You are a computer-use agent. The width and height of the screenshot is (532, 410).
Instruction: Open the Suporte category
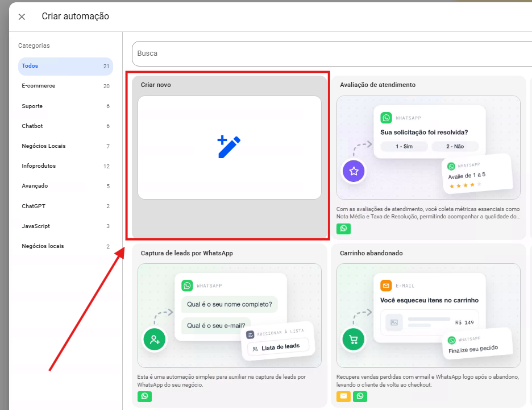click(x=65, y=106)
